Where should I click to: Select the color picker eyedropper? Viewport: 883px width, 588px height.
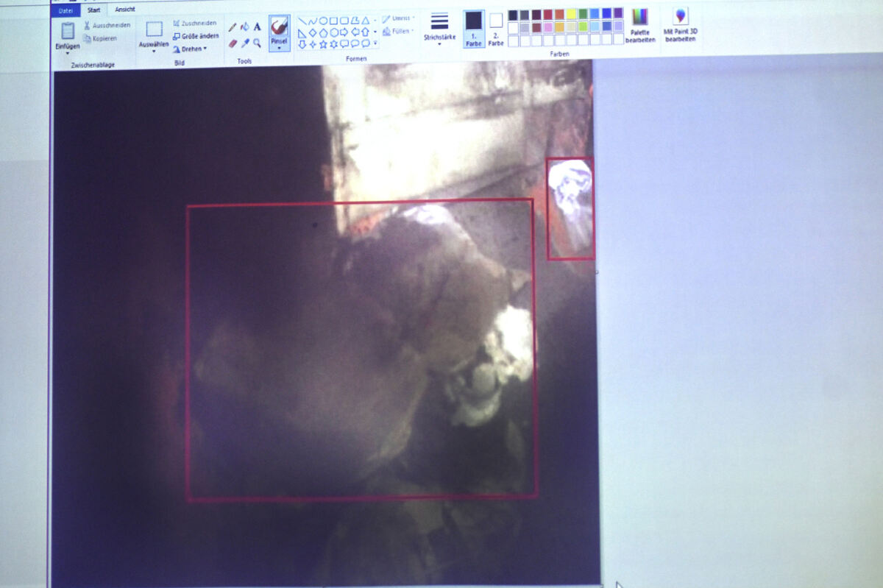(x=245, y=43)
